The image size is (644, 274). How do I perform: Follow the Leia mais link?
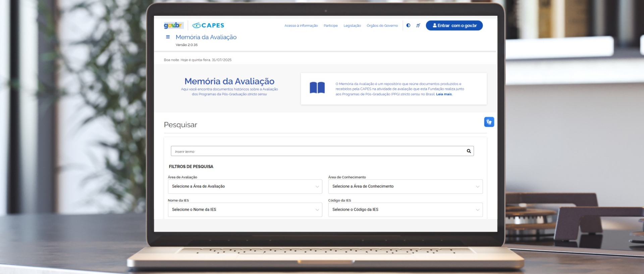point(444,94)
